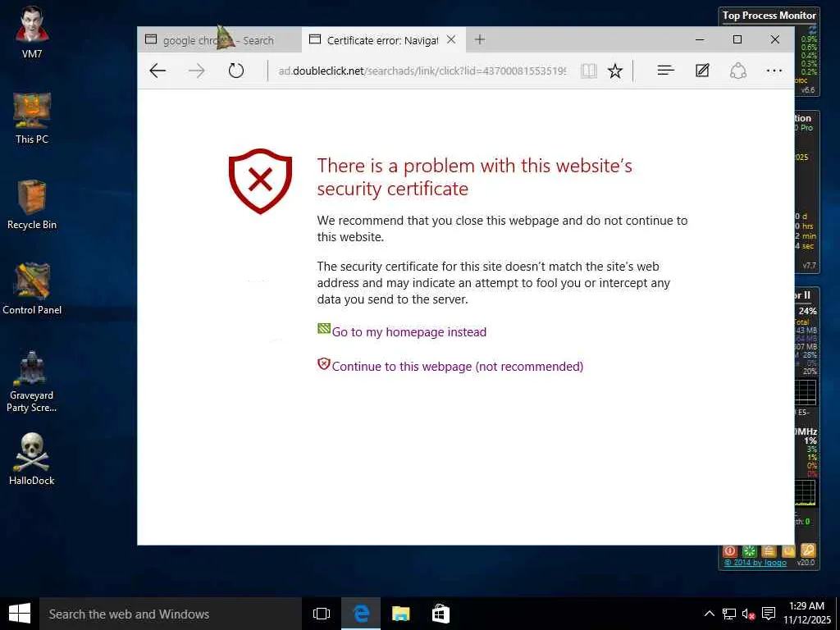Open Edge More actions ellipsis menu
Viewport: 840px width, 630px height.
pos(774,71)
